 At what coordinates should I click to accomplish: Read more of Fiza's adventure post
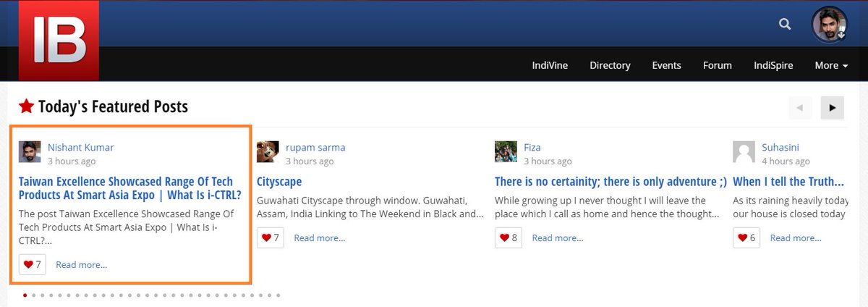pyautogui.click(x=558, y=238)
